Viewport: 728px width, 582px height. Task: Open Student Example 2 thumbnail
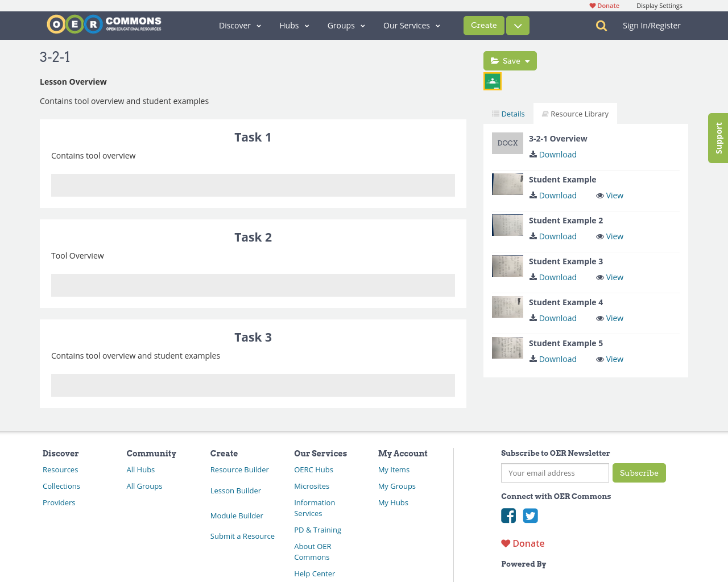(x=507, y=225)
